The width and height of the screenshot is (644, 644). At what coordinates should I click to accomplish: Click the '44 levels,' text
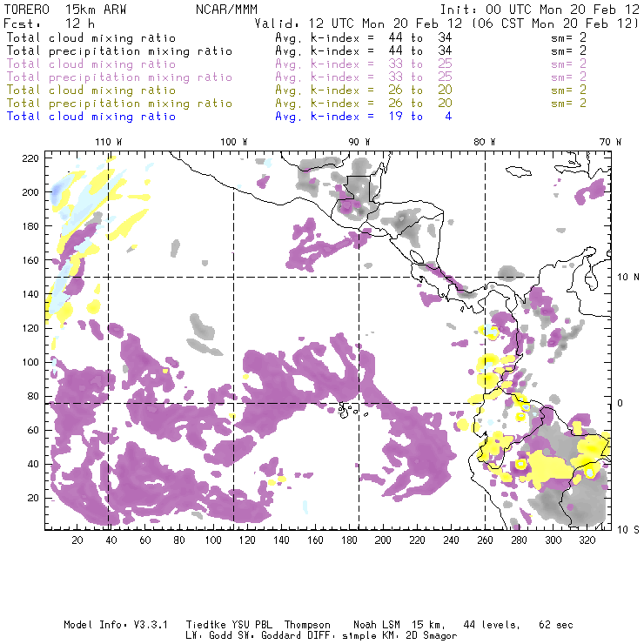[x=492, y=625]
